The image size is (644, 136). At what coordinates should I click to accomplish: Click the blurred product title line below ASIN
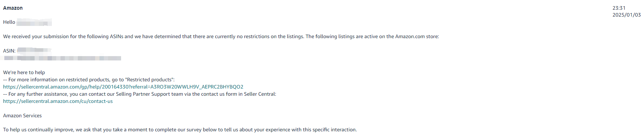tap(62, 58)
